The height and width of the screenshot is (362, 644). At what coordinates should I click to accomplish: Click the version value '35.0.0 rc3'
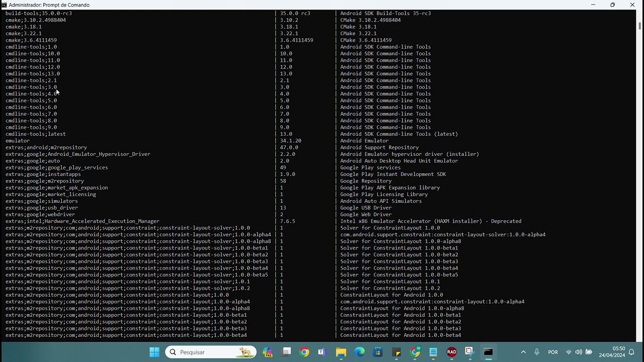coord(295,13)
